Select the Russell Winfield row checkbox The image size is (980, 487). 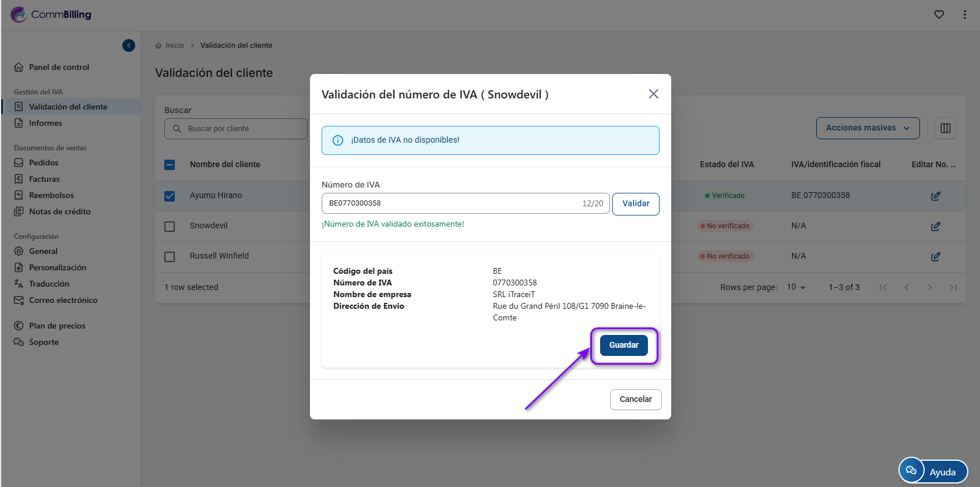[x=170, y=257]
